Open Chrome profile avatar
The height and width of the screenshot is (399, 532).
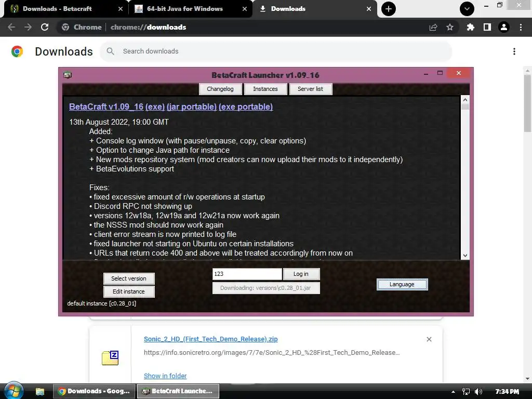(x=504, y=27)
